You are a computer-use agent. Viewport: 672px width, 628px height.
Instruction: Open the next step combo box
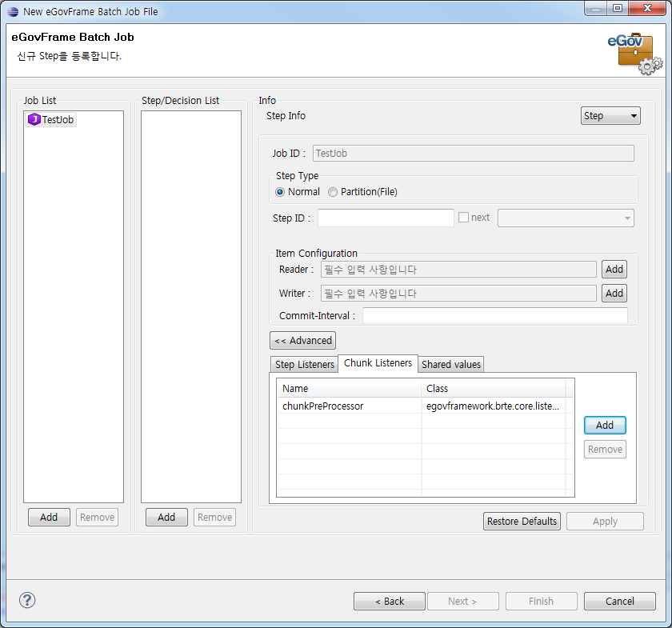(566, 218)
